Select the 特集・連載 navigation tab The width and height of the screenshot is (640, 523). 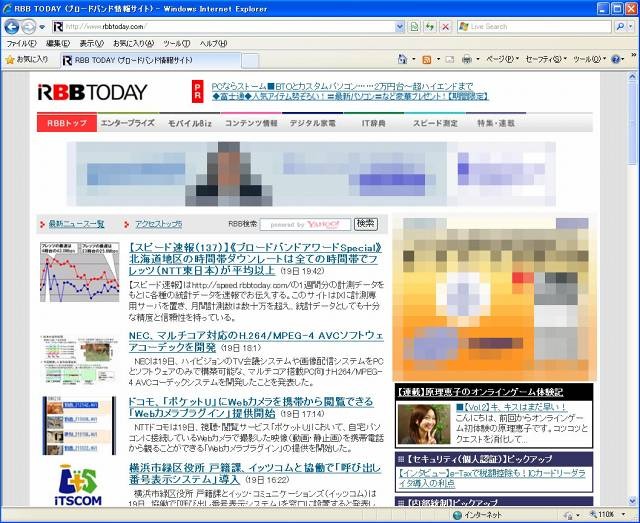tap(496, 123)
